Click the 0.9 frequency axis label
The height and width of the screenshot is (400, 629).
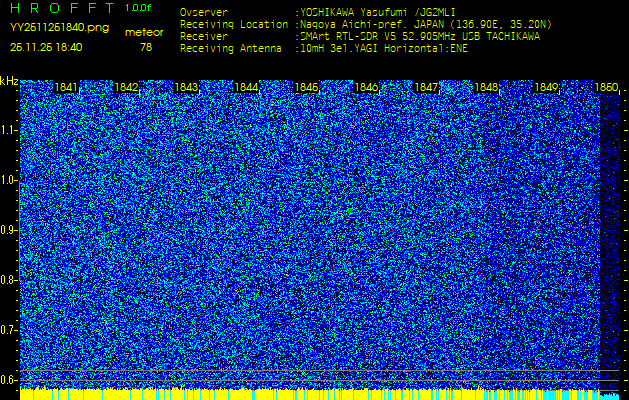pyautogui.click(x=8, y=230)
